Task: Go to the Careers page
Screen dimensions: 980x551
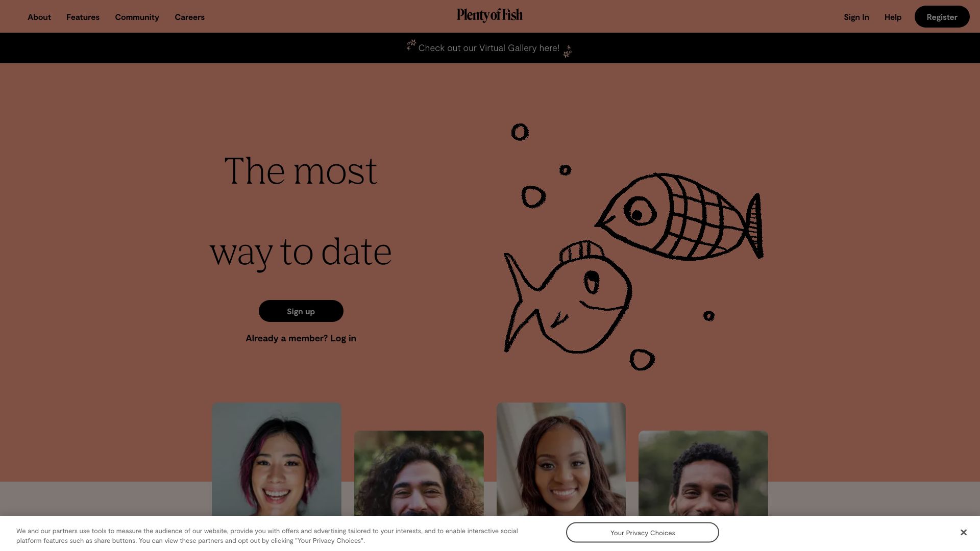Action: tap(189, 17)
